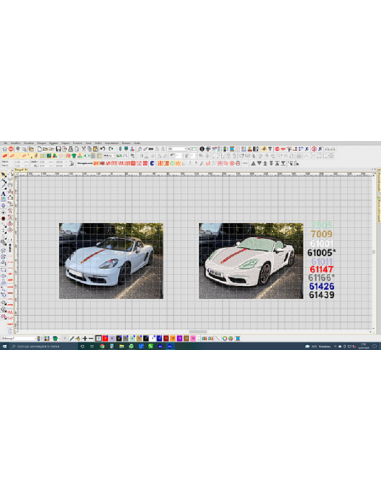Pick the pink palette swatch

[193, 338]
